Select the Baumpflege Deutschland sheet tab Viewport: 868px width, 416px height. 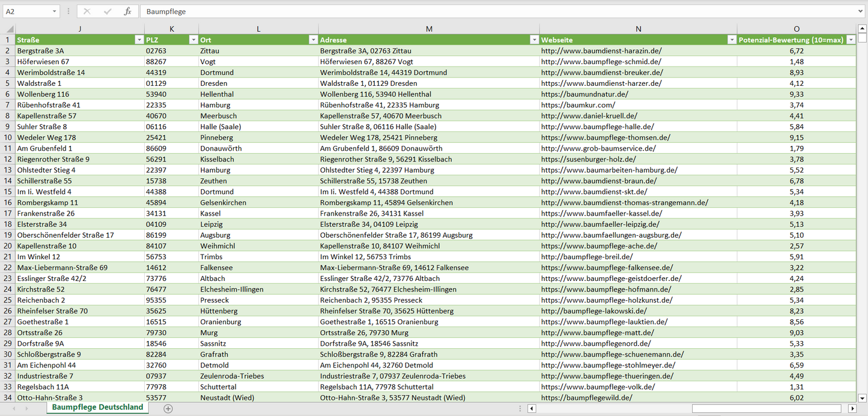(x=97, y=408)
